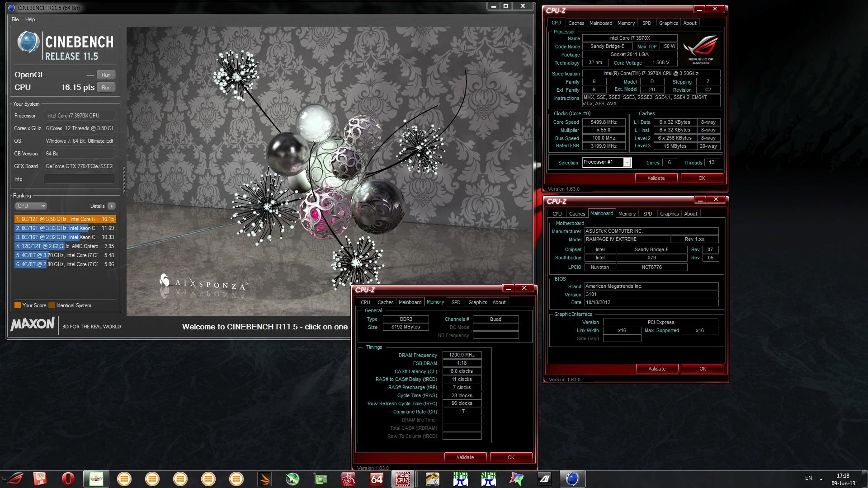Click the Cinebench sphere logo in the panel

(x=28, y=42)
